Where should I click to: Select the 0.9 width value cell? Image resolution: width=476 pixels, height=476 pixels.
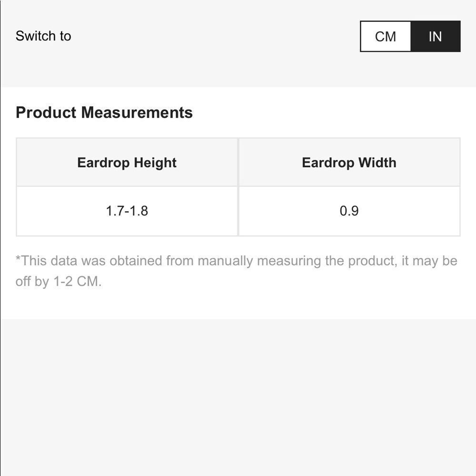(349, 211)
